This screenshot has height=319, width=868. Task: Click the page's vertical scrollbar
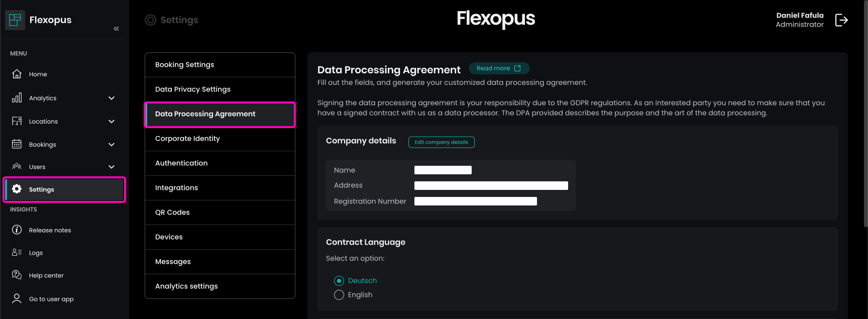pos(864,116)
